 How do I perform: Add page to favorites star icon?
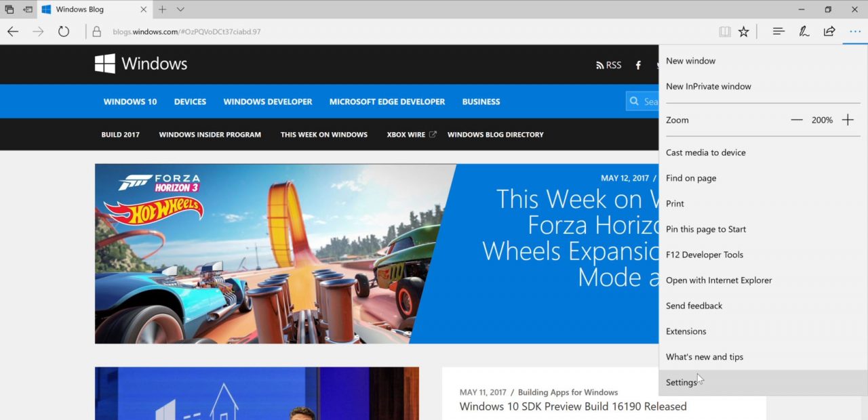coord(744,31)
